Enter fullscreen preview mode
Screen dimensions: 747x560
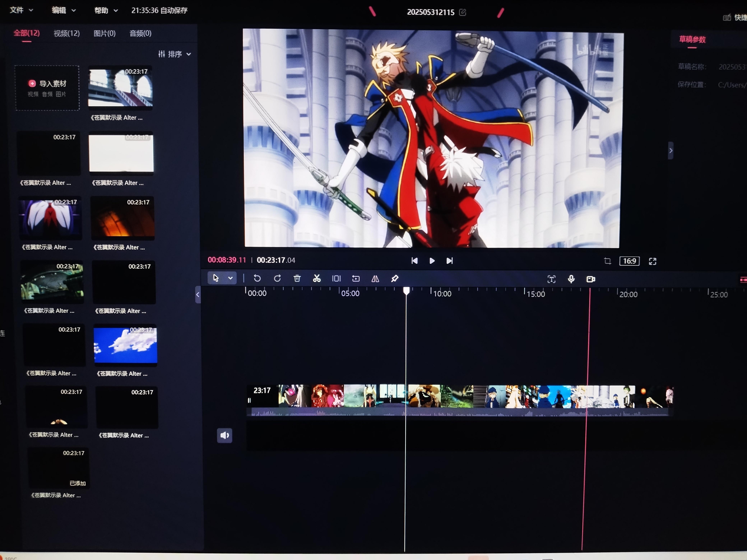(653, 261)
